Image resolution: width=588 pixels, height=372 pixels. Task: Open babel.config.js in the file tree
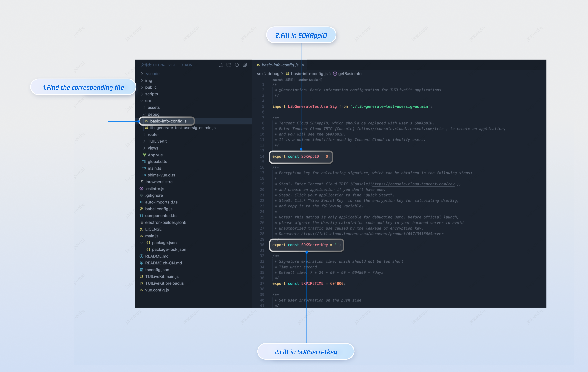[158, 209]
